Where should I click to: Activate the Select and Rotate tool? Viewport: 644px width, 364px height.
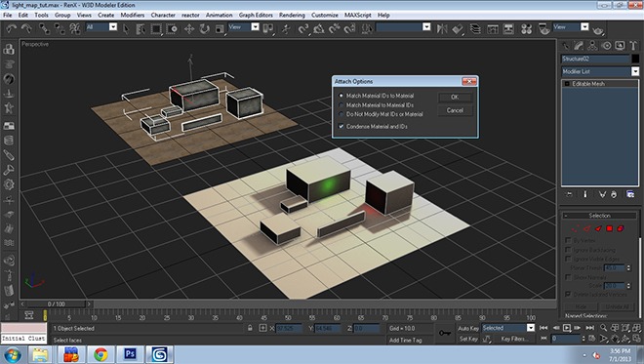pyautogui.click(x=204, y=28)
